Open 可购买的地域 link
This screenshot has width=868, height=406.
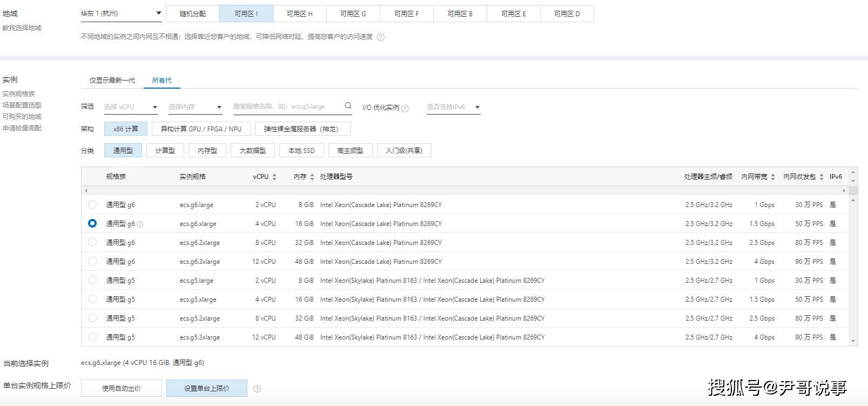coord(22,117)
